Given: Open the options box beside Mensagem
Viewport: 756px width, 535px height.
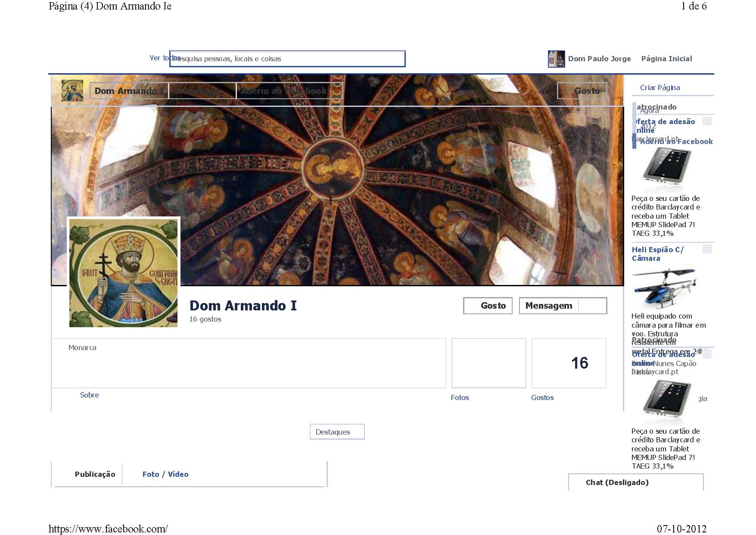Looking at the screenshot, I should click(592, 306).
